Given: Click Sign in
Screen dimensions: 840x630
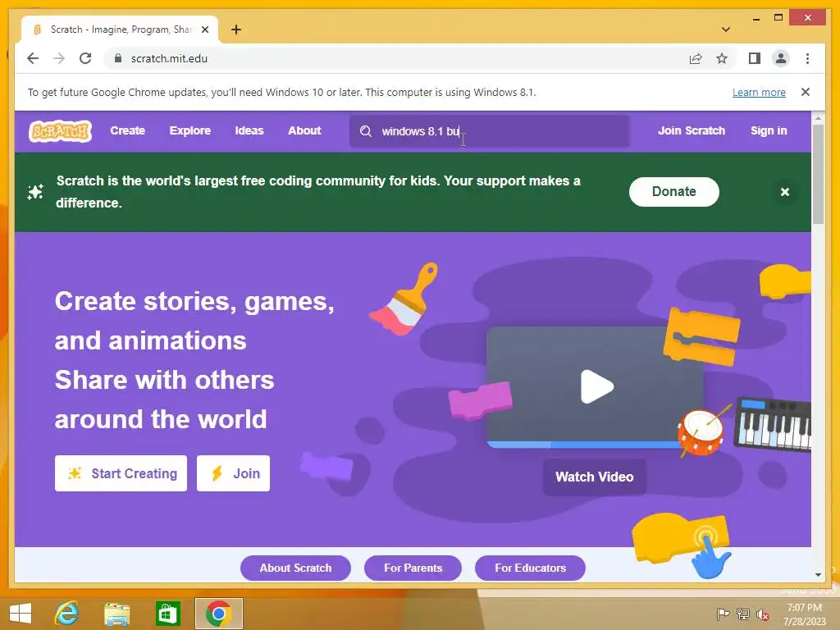Looking at the screenshot, I should click(768, 130).
